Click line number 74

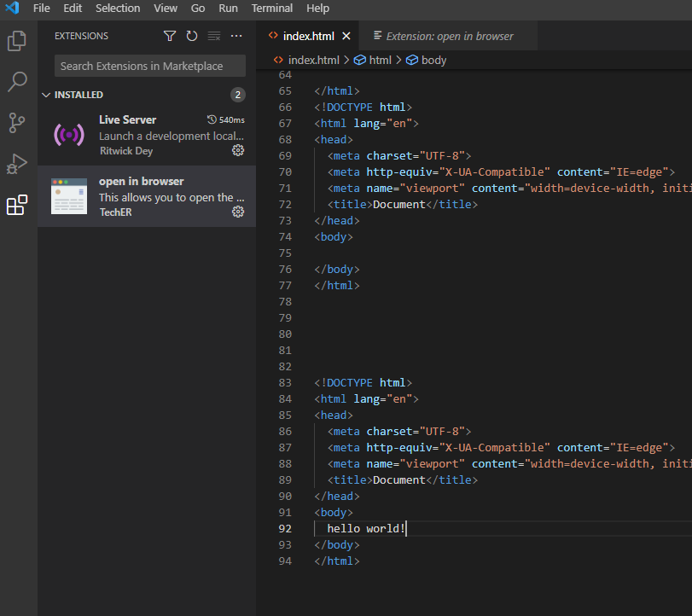[x=285, y=237]
